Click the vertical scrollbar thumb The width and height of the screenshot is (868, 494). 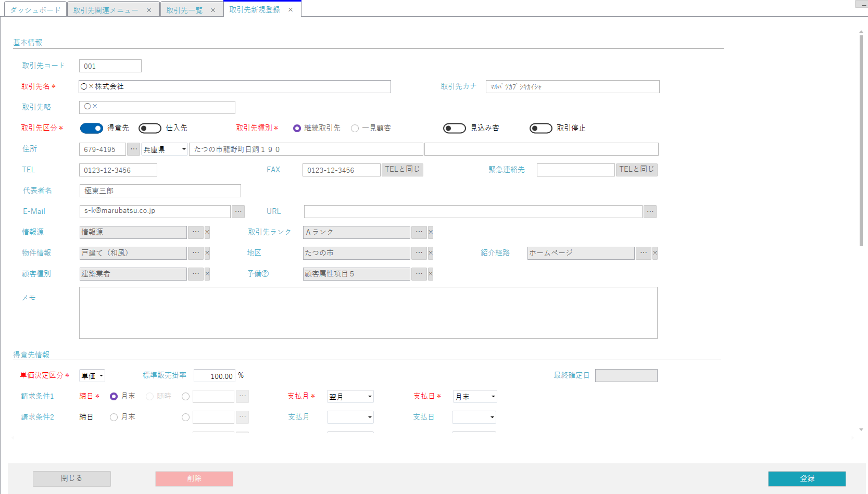pos(861,141)
